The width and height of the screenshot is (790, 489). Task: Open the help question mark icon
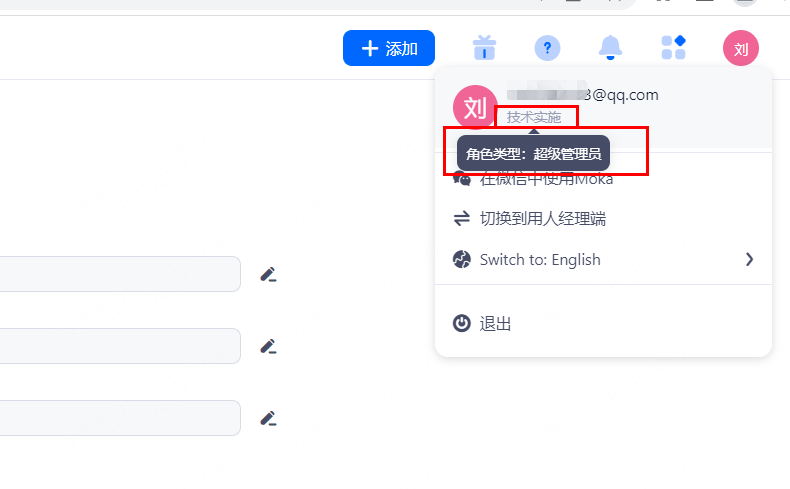click(x=547, y=48)
